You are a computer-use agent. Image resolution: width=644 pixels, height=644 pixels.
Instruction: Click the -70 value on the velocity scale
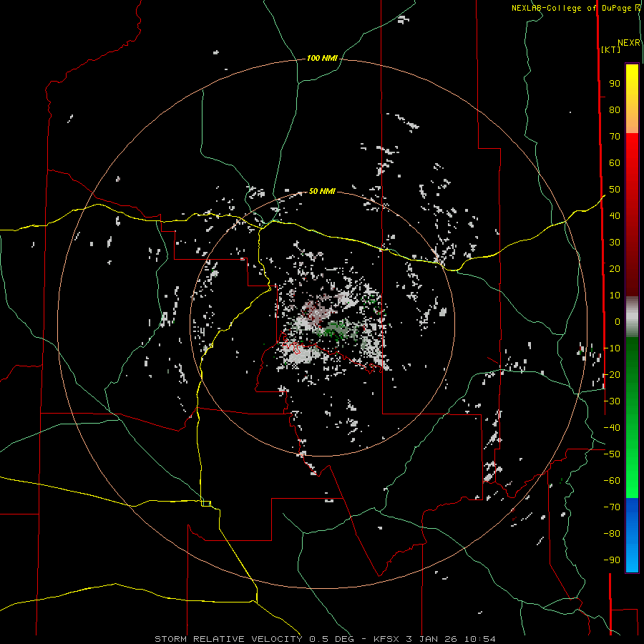pos(612,507)
